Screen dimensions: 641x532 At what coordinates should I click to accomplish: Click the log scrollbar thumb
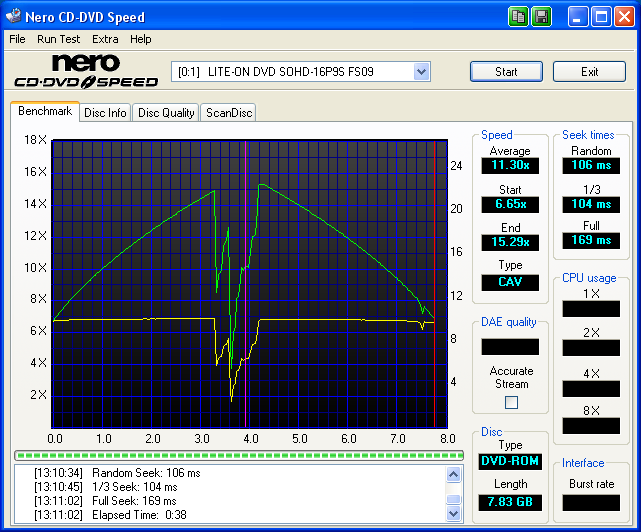[454, 499]
